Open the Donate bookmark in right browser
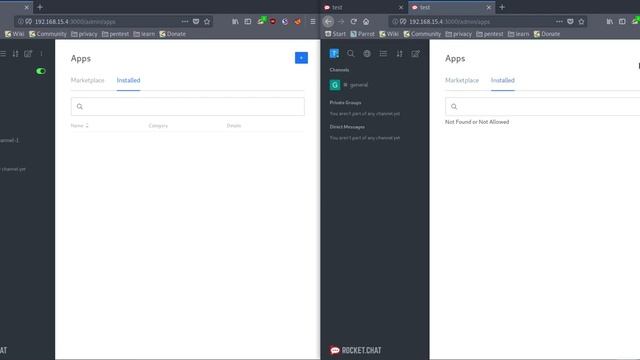The image size is (640, 360). [547, 34]
